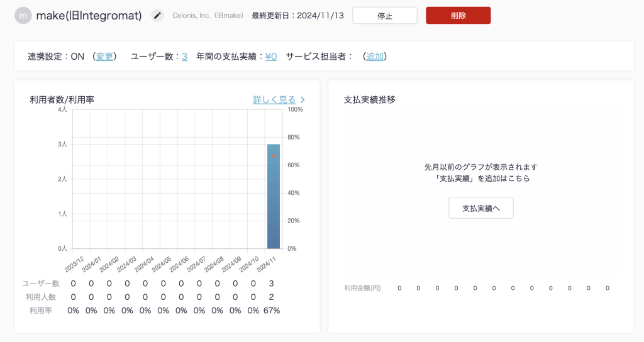
Task: Click the 利用人数 value 2 for 2024/11
Action: [271, 297]
